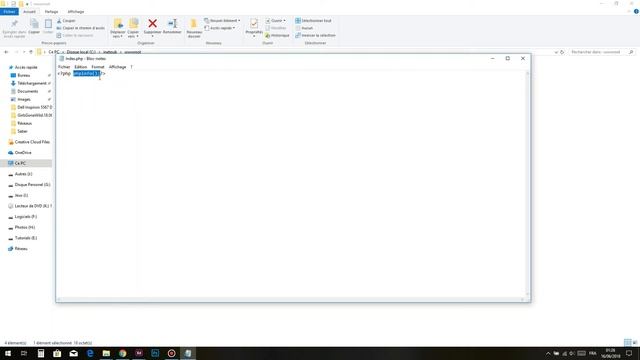Open the Nouvel élément dropdown
Image resolution: width=640 pixels, height=360 pixels.
click(x=222, y=20)
